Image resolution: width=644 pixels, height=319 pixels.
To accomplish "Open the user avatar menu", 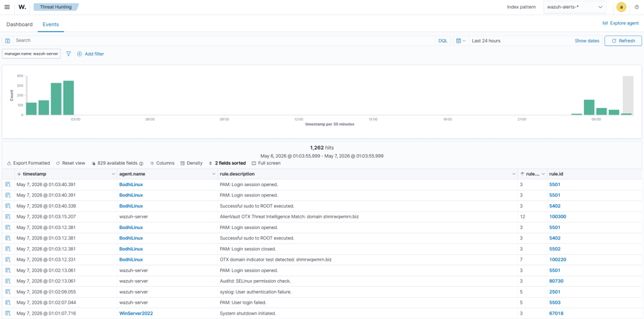I will tap(621, 7).
